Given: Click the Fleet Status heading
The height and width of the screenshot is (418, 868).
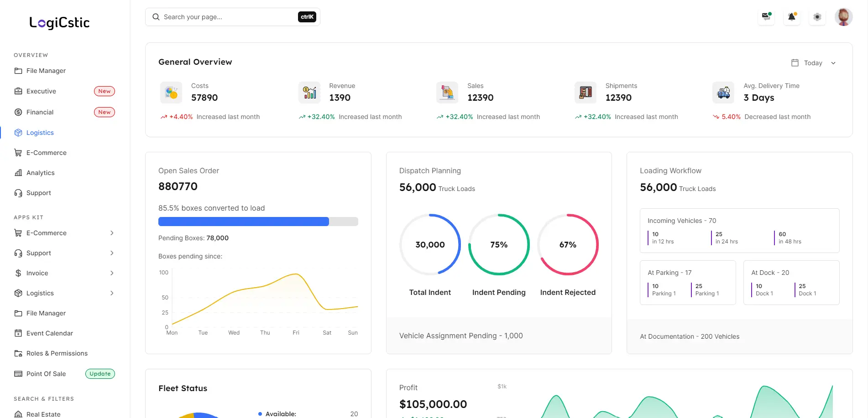Looking at the screenshot, I should tap(183, 388).
